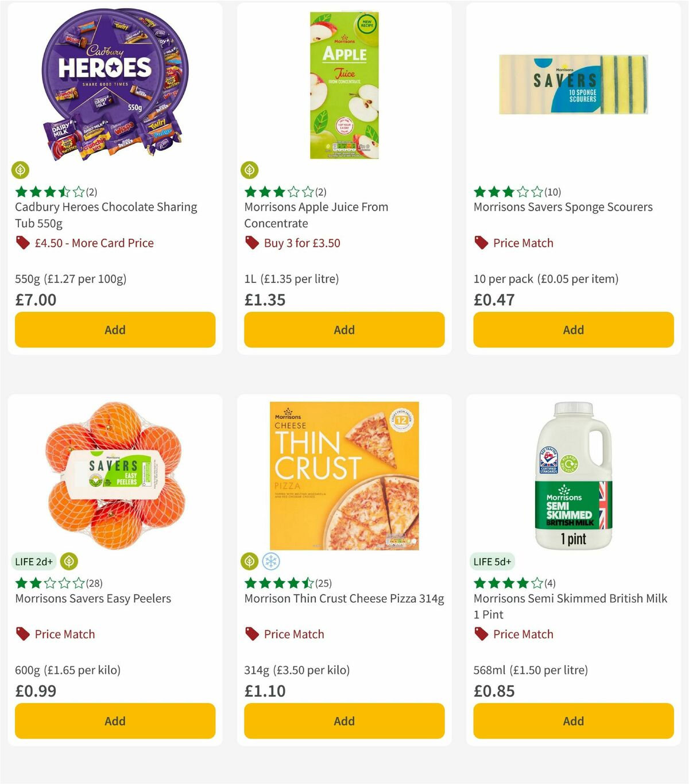Viewport: 689px width, 784px height.
Task: Click the price tag icon beside More Card Price
Action: 21,243
